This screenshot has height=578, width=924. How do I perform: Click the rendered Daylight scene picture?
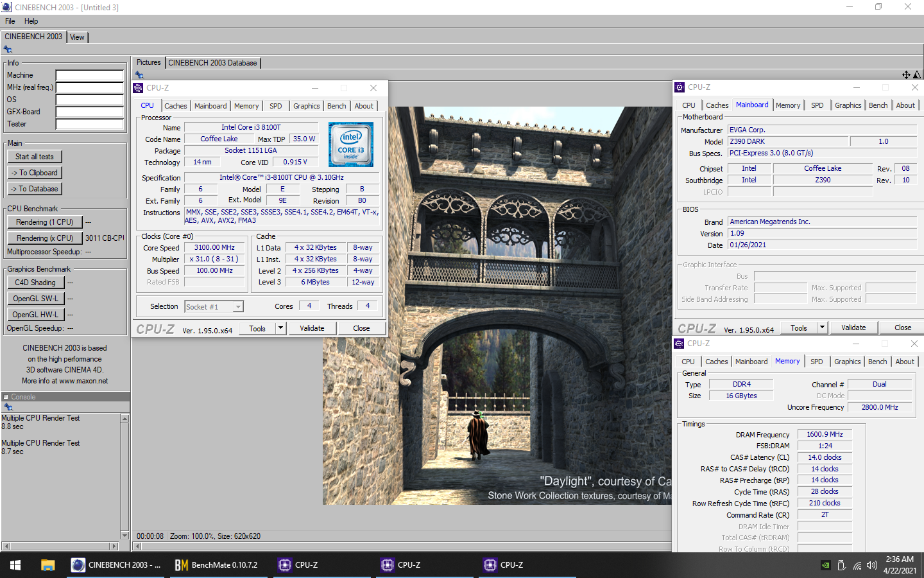497,306
